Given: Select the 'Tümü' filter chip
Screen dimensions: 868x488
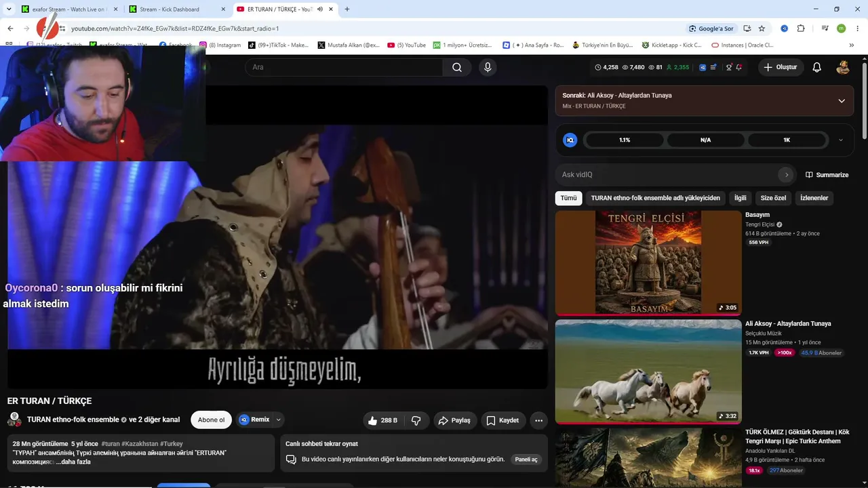Looking at the screenshot, I should [569, 198].
